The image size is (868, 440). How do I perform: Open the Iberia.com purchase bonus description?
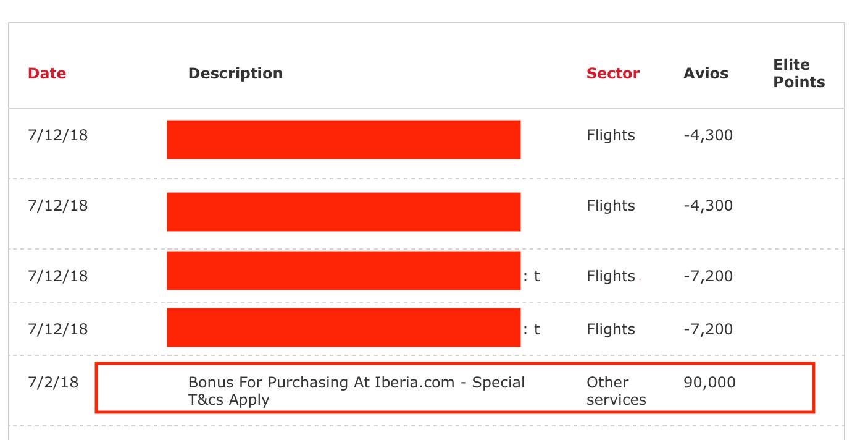coord(356,391)
